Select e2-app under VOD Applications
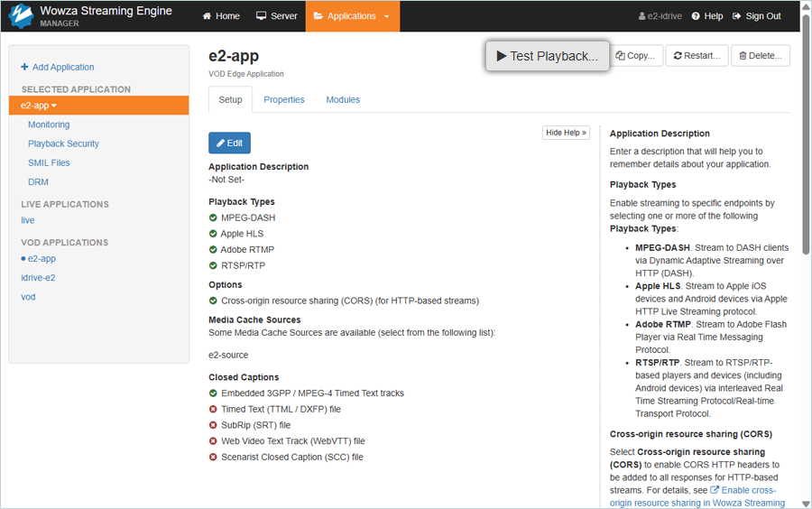The height and width of the screenshot is (509, 812). click(42, 258)
